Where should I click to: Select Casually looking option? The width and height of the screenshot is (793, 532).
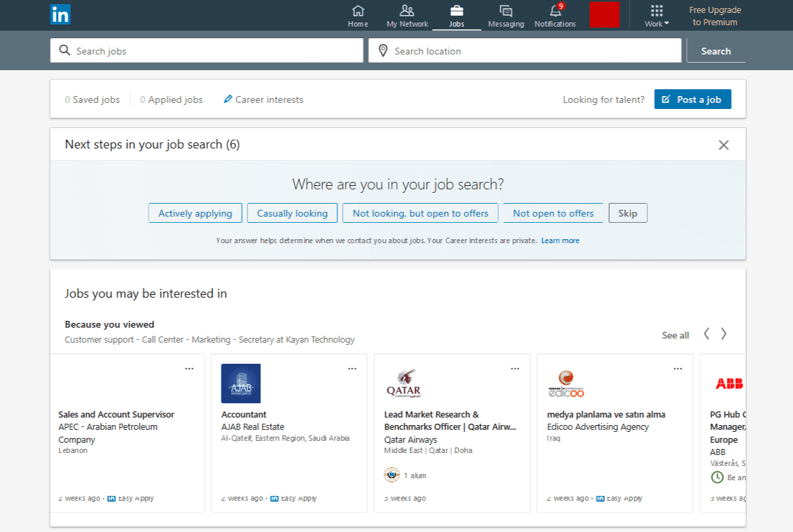292,213
